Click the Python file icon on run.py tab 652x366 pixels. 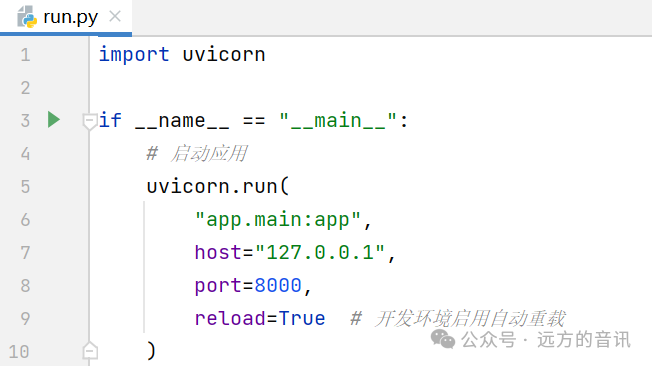coord(27,17)
